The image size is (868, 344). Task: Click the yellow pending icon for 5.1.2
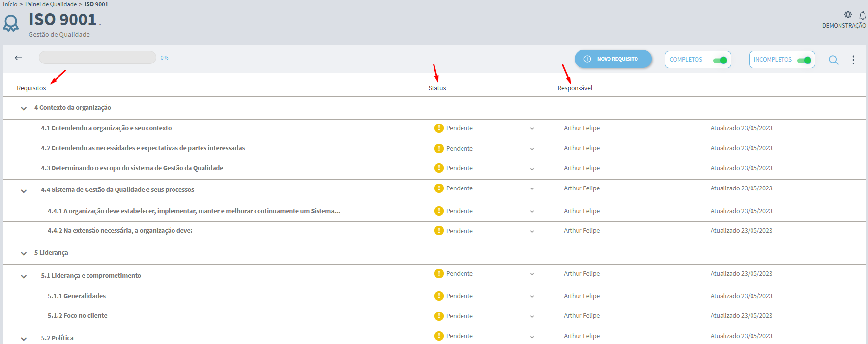pos(439,316)
